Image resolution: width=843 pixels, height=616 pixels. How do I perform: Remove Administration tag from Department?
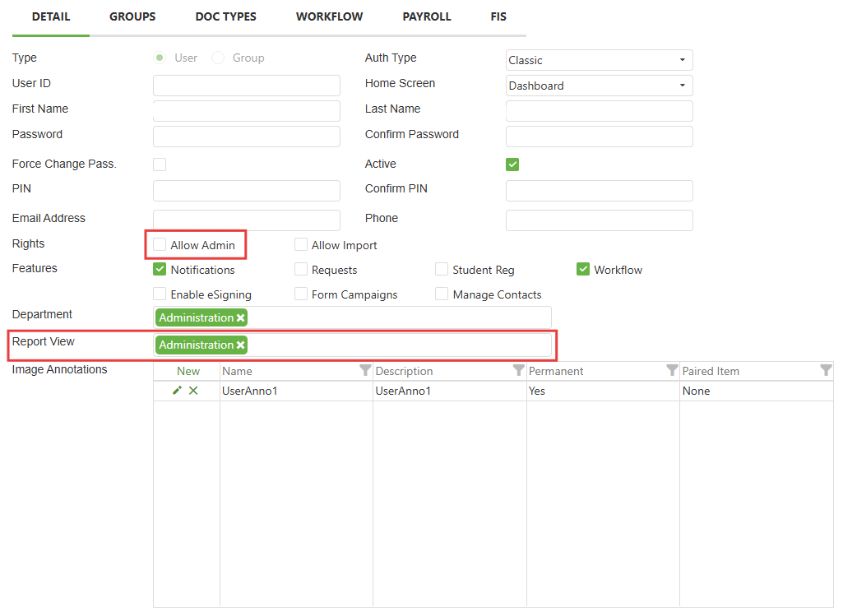click(241, 317)
